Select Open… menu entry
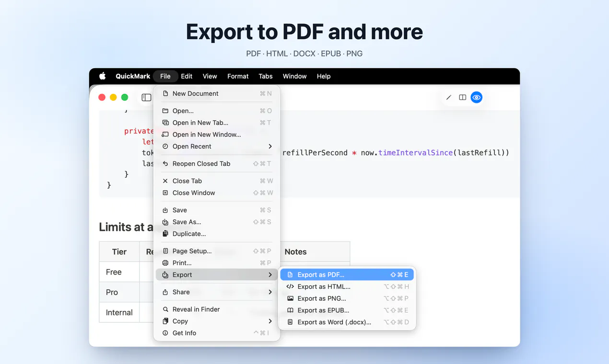This screenshot has height=364, width=609. pos(217,111)
